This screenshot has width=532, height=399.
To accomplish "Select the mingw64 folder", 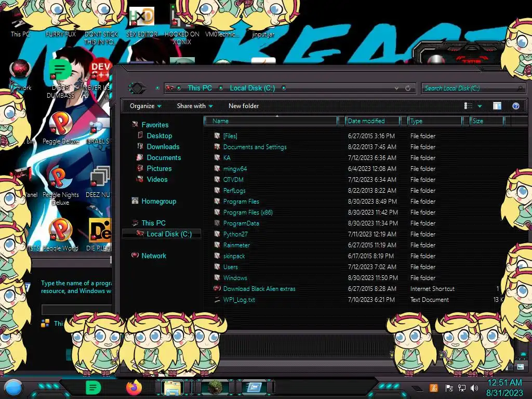I will tap(235, 169).
